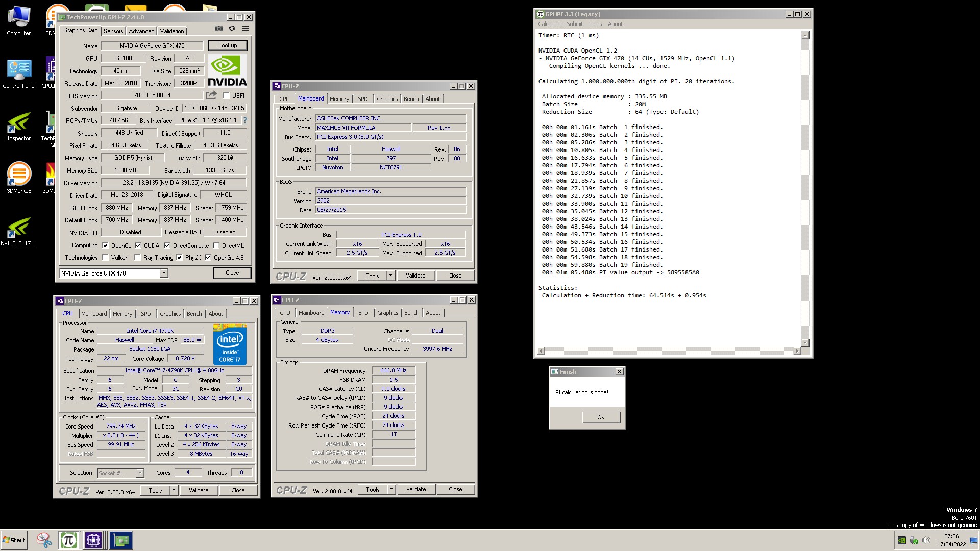The width and height of the screenshot is (980, 551).
Task: Toggle the UEFI checkbox
Action: 226,95
